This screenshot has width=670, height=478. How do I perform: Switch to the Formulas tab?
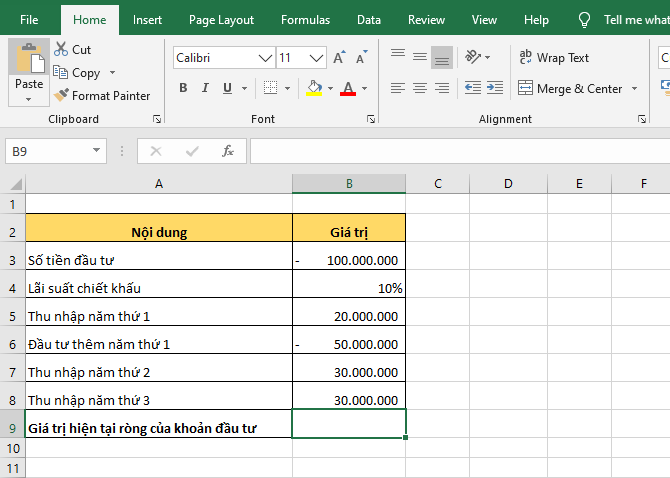(305, 19)
